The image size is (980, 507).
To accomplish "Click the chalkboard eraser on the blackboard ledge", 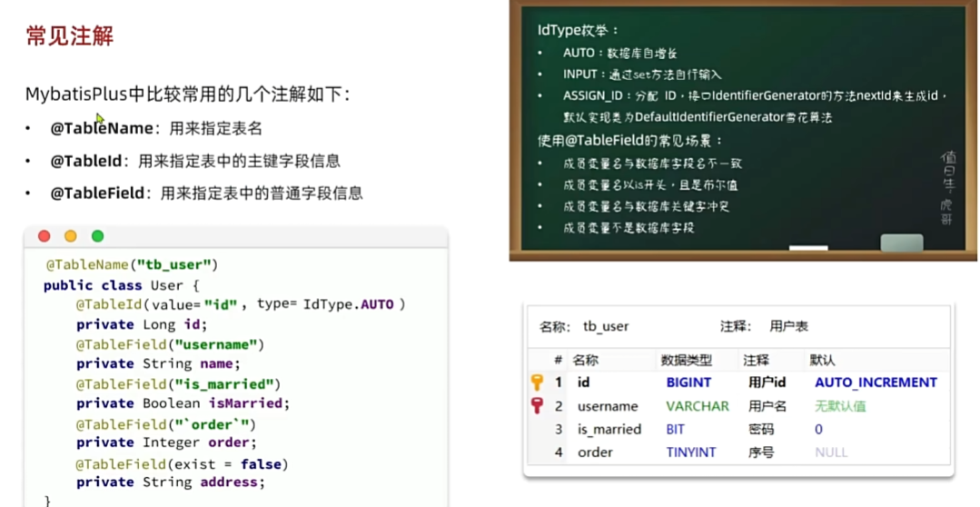I will click(902, 243).
